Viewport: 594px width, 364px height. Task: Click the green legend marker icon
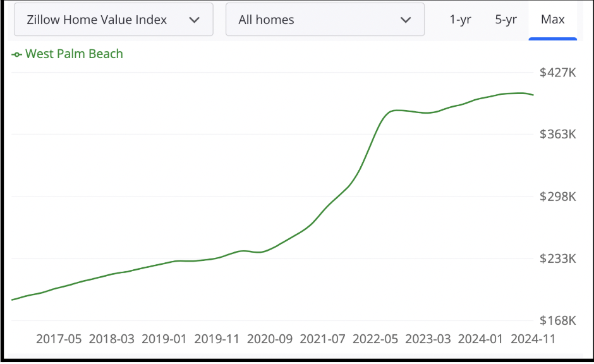tap(17, 54)
